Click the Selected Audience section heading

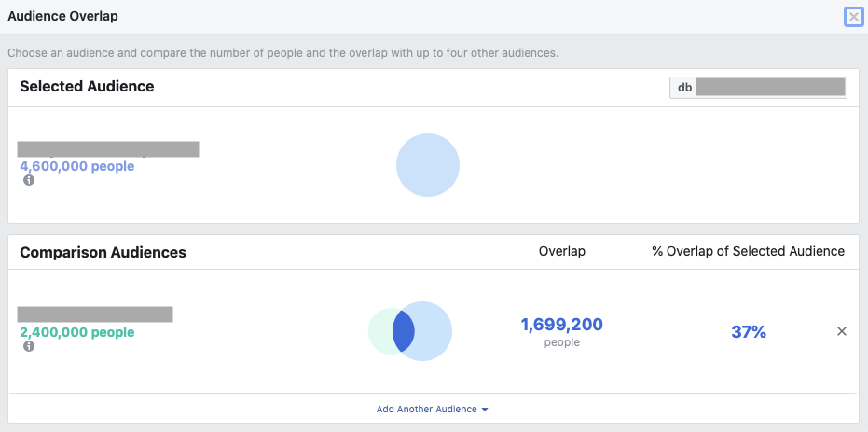(x=87, y=87)
